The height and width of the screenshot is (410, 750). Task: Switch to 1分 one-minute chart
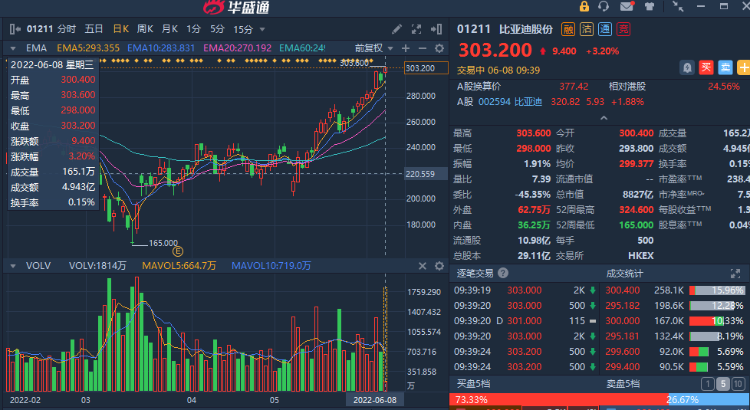[x=194, y=29]
